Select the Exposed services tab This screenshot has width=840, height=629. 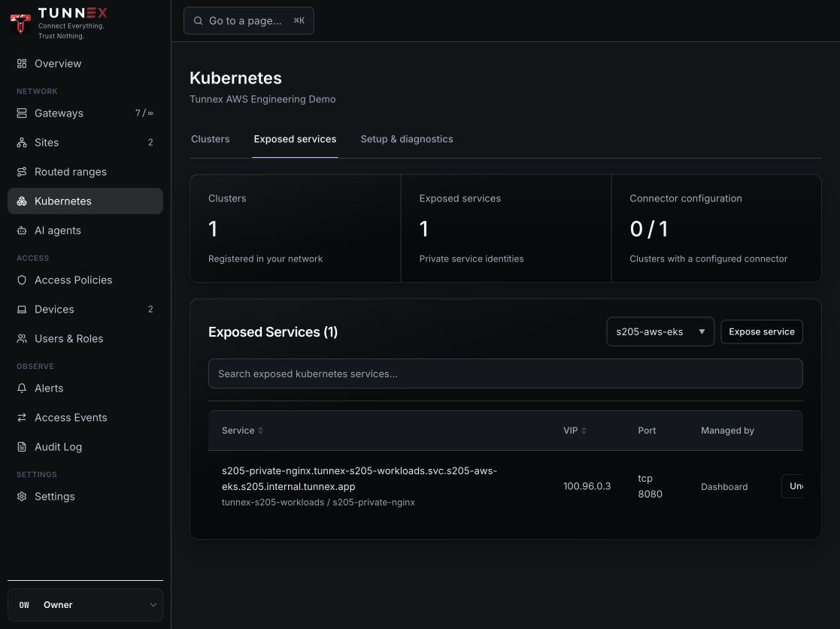(x=296, y=139)
